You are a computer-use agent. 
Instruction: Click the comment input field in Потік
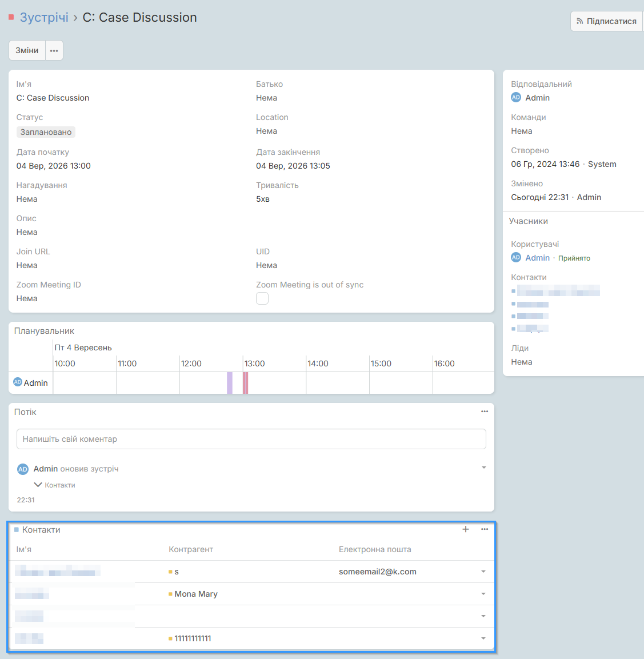(251, 439)
